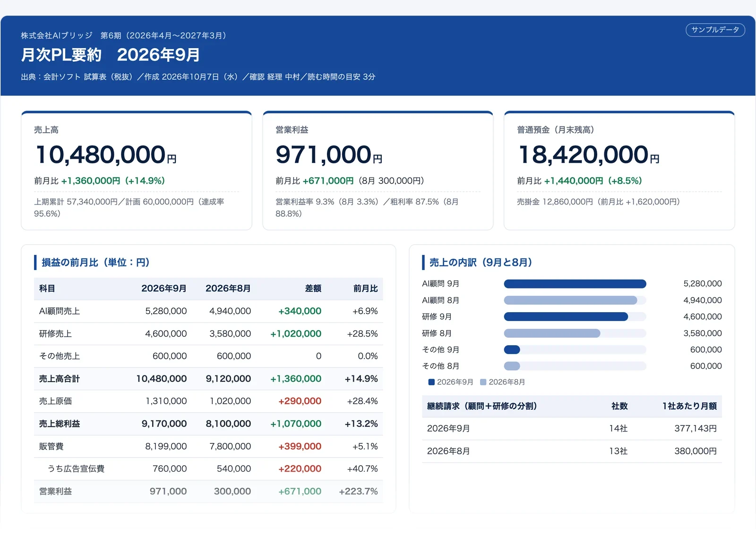Click the 2026年9月 legend color swatch
This screenshot has width=756, height=535.
pos(431,382)
